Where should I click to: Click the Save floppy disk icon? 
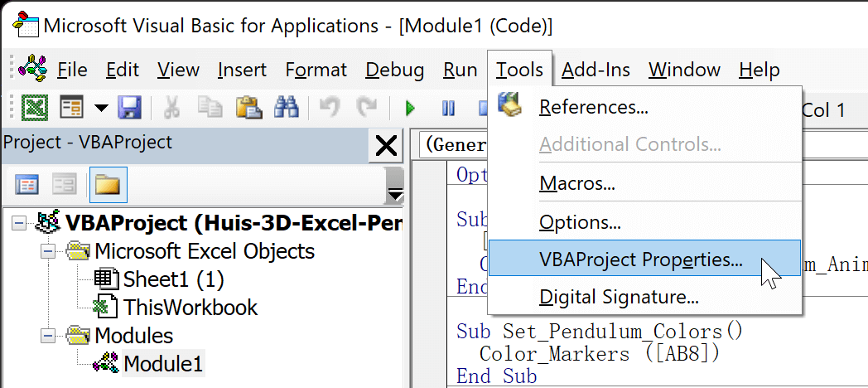coord(129,108)
